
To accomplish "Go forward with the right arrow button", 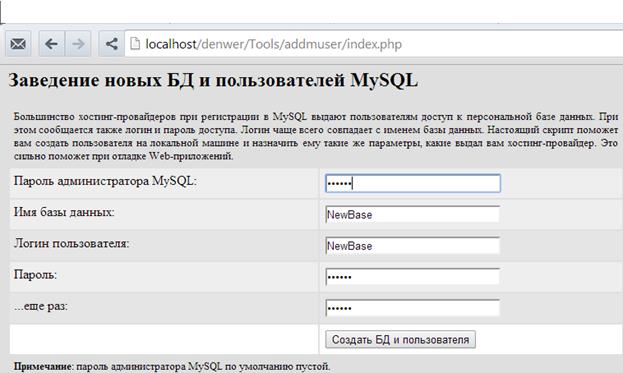I will pyautogui.click(x=78, y=44).
